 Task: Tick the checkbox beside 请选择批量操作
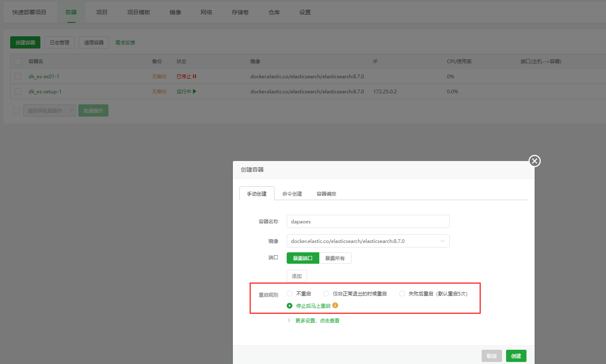pyautogui.click(x=17, y=111)
